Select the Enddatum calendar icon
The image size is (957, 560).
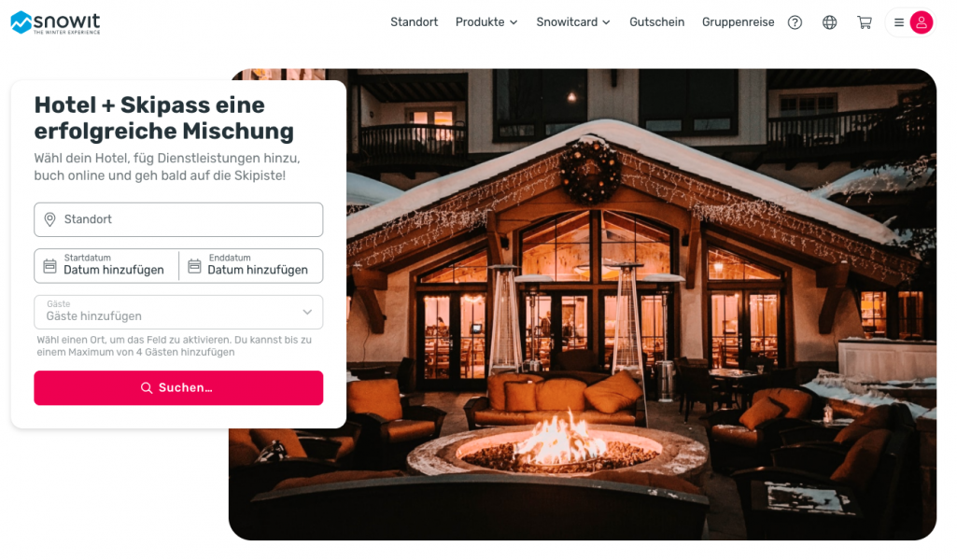194,266
